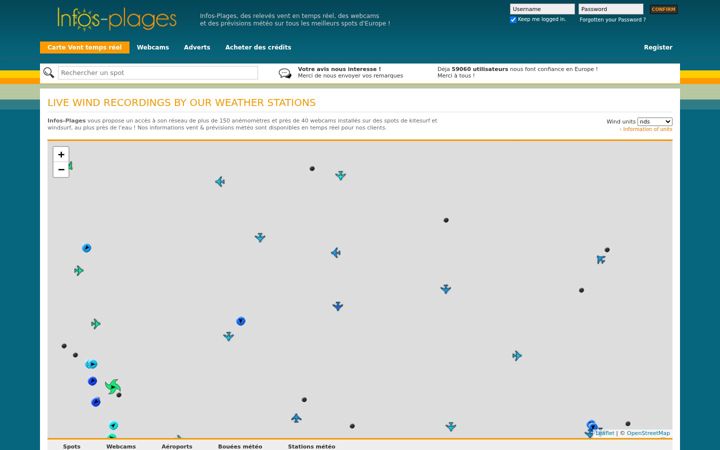The image size is (720, 450).
Task: Select the blue right-pointing airplane marker
Action: pyautogui.click(x=517, y=356)
